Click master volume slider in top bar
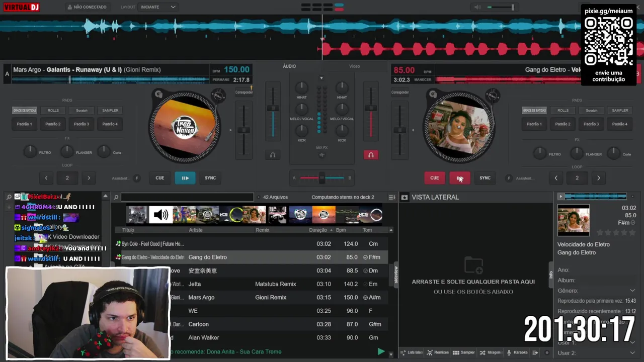The height and width of the screenshot is (362, 644). [x=501, y=7]
